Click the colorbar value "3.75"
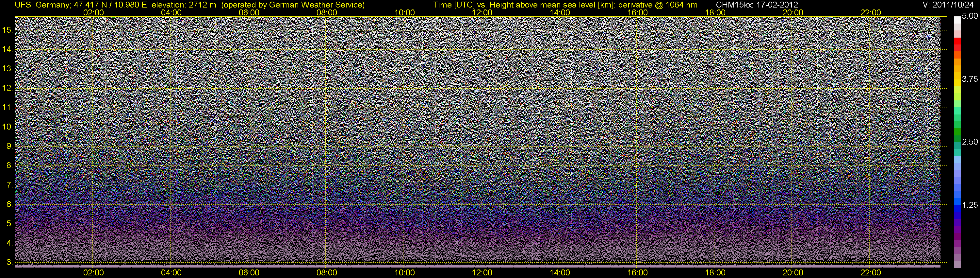Image resolution: width=980 pixels, height=278 pixels. tap(970, 79)
